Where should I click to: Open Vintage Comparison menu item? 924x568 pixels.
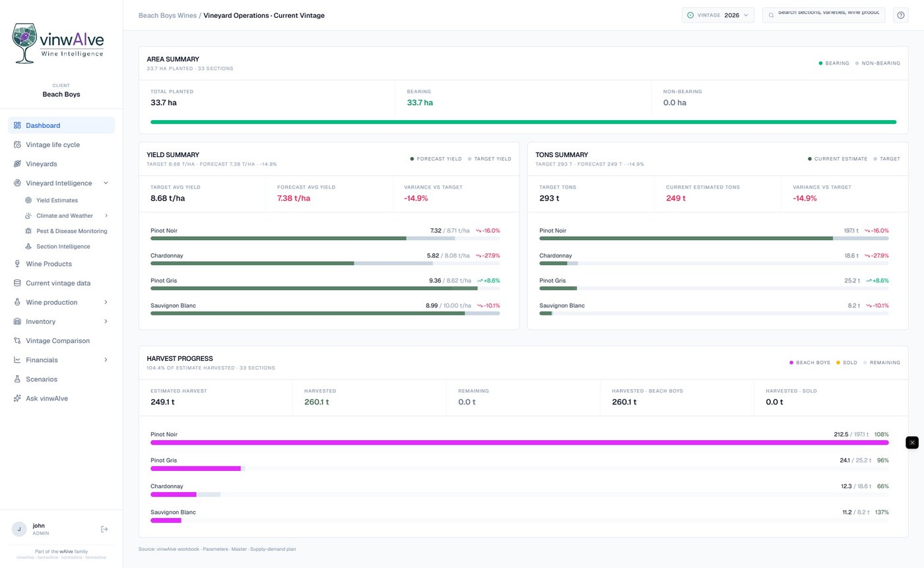pyautogui.click(x=61, y=340)
